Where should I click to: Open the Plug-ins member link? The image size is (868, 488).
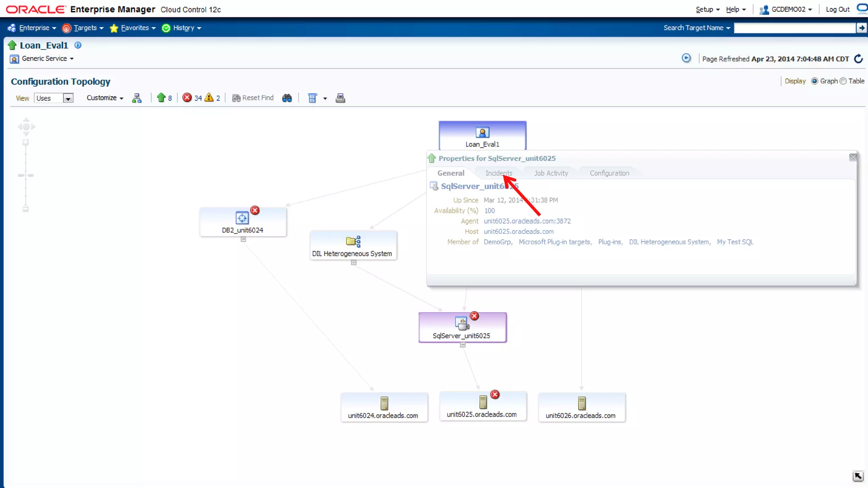coord(609,242)
